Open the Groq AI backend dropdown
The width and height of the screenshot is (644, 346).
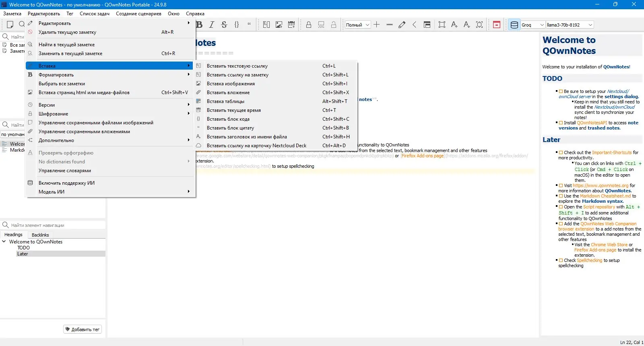[533, 25]
